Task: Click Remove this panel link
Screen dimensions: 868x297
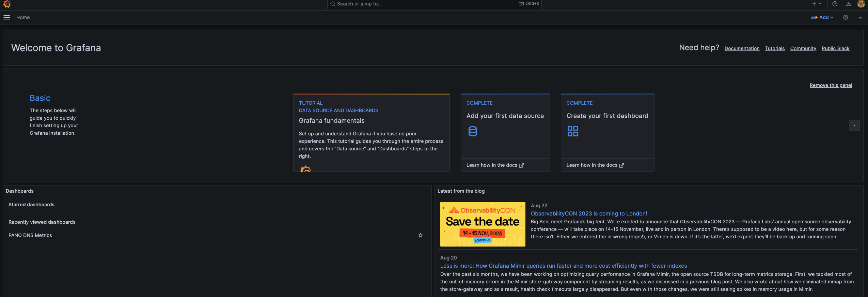Action: click(831, 85)
